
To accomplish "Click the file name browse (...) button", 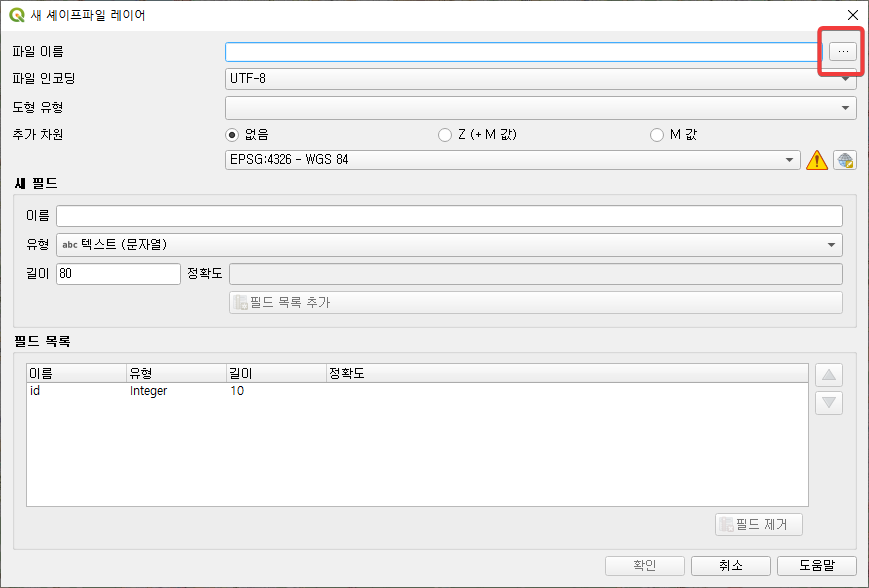I will pyautogui.click(x=843, y=51).
